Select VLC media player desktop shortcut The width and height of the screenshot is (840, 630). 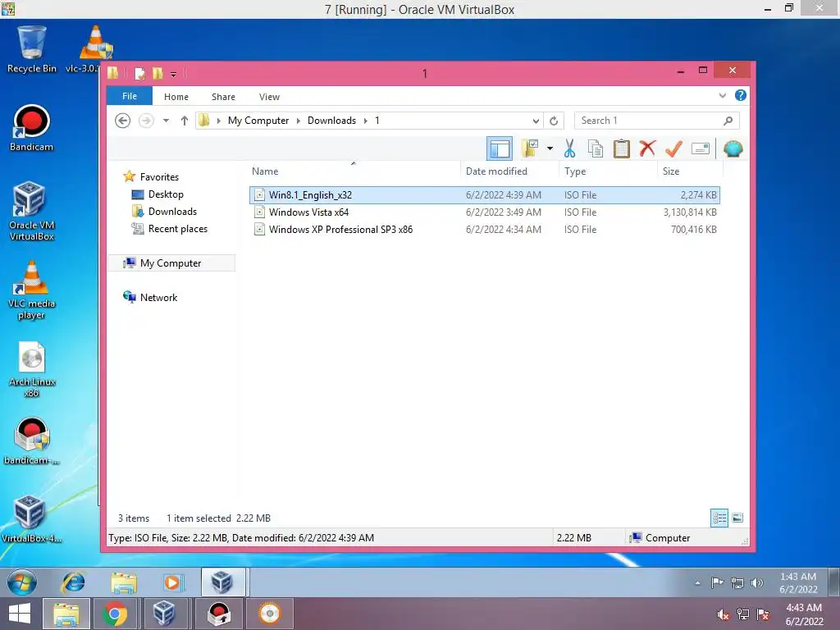[32, 290]
